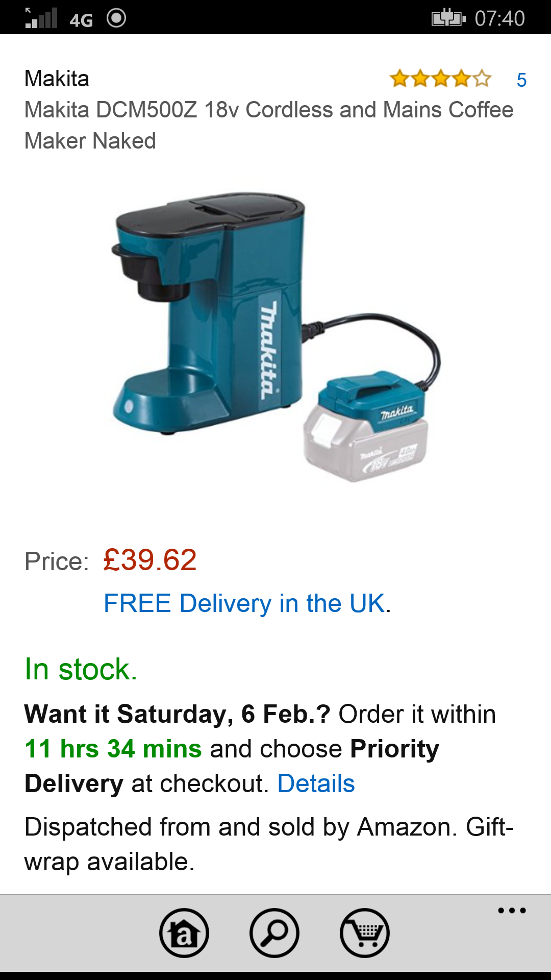The height and width of the screenshot is (980, 551).
Task: Tap the search magnifier icon
Action: pos(274,933)
